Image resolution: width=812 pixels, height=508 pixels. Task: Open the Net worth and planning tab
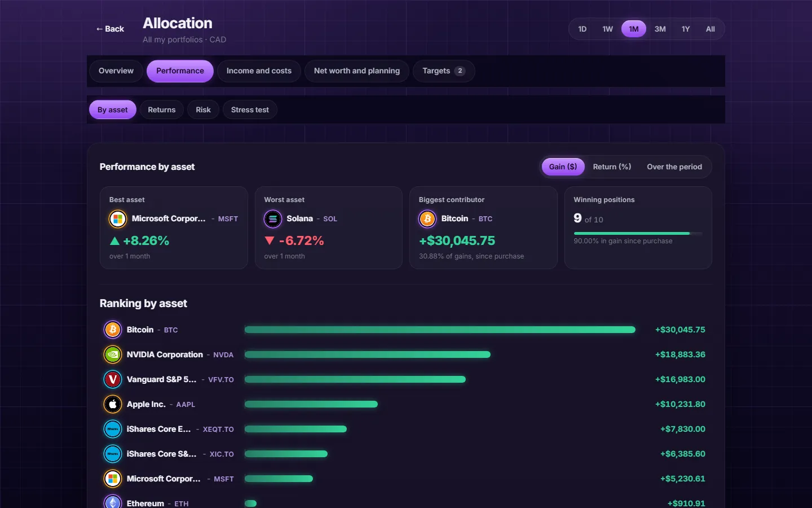pos(357,71)
